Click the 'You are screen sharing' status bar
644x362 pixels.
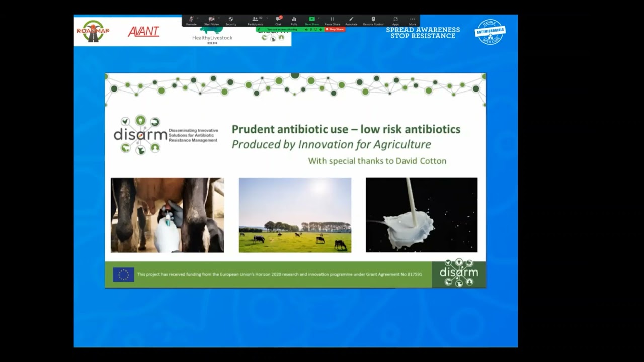click(290, 29)
